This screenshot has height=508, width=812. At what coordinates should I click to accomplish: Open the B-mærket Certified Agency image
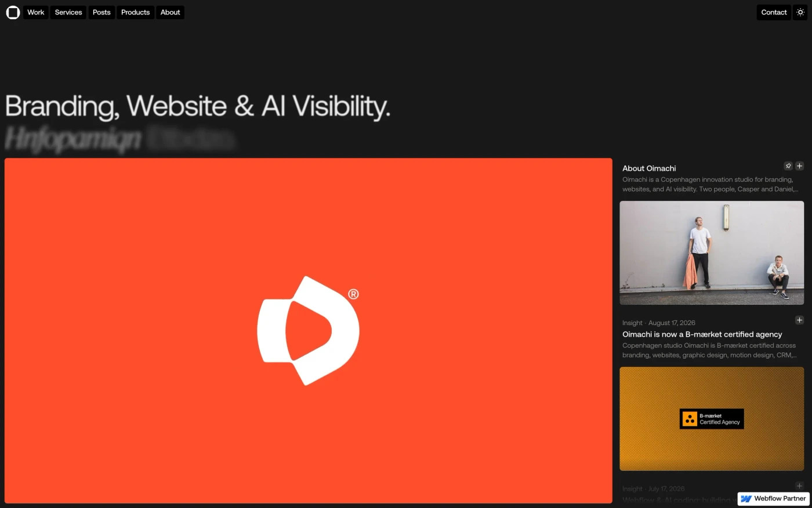pos(712,419)
